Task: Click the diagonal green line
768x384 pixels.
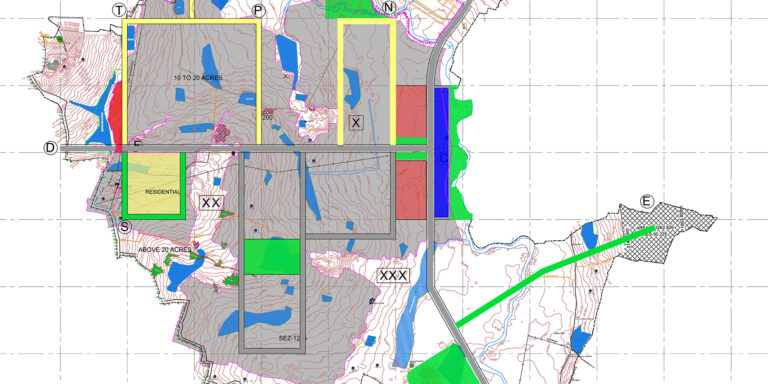Action: coord(555,276)
